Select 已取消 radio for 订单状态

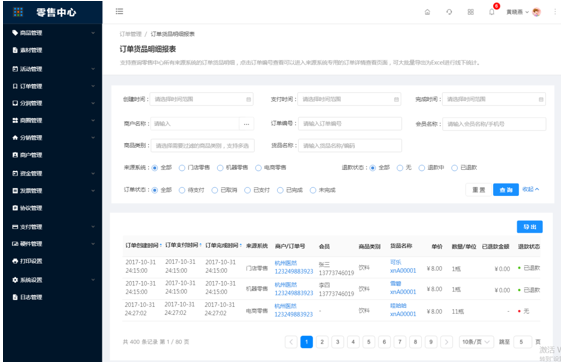pyautogui.click(x=215, y=190)
